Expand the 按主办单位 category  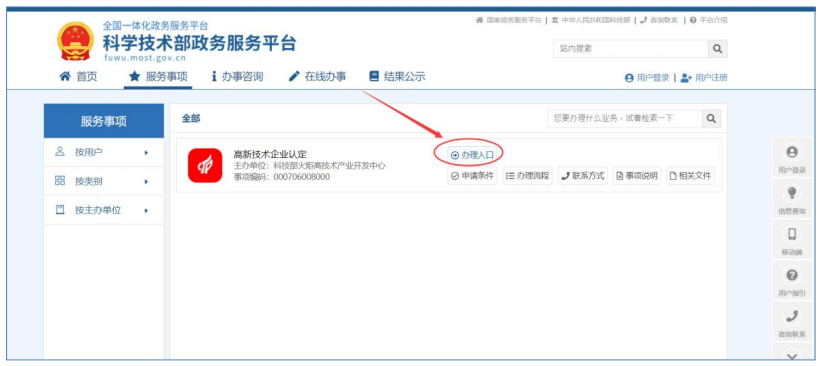(x=104, y=210)
